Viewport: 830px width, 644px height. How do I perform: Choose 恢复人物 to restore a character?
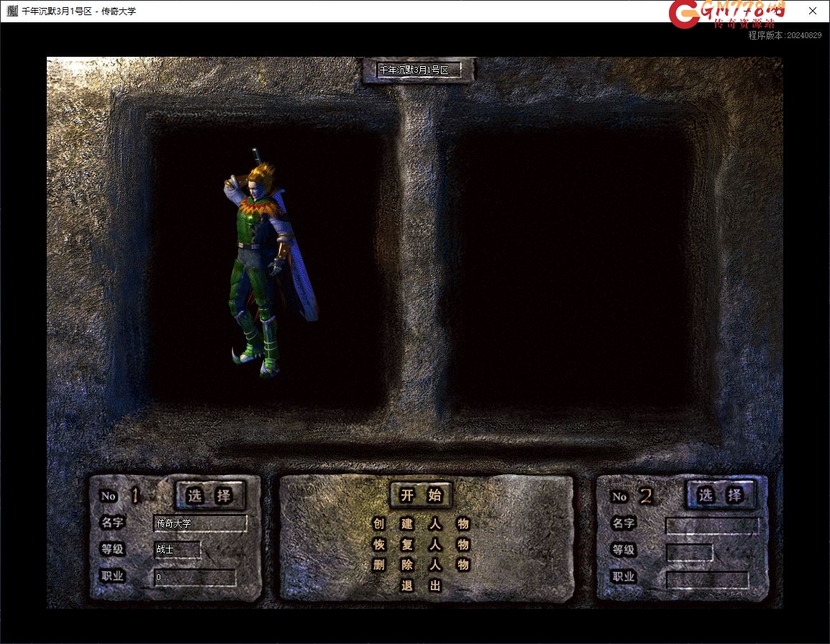(421, 545)
